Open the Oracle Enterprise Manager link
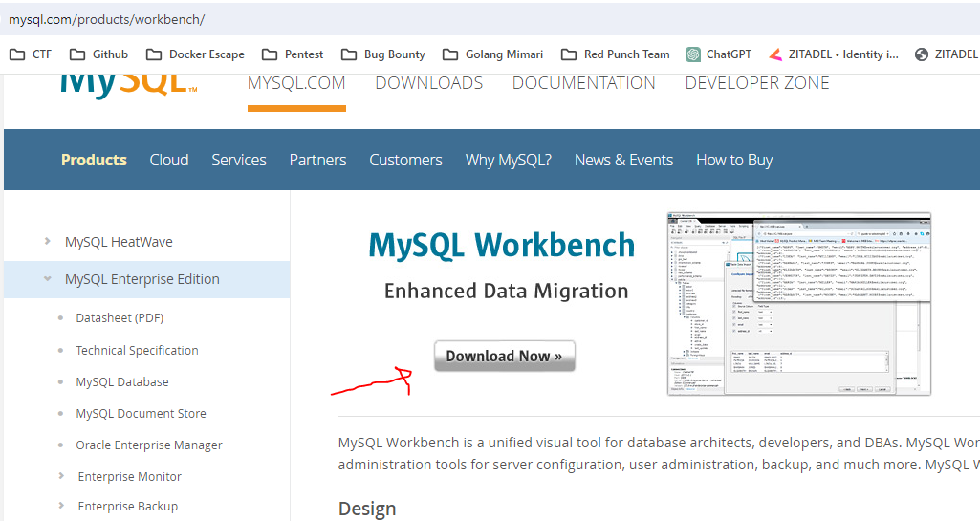Screen dimensions: 980x521 (x=149, y=445)
